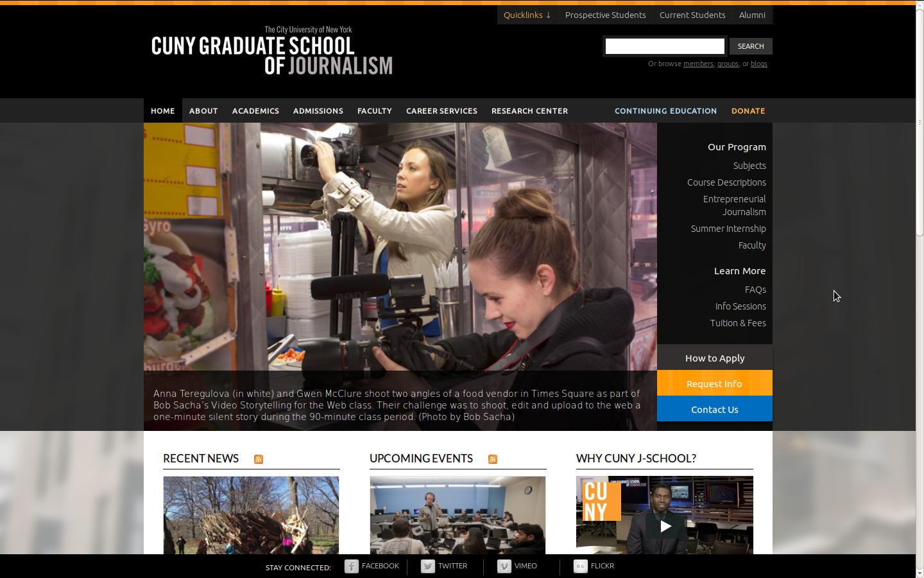Open the Flickr icon in the footer bar

(x=581, y=566)
